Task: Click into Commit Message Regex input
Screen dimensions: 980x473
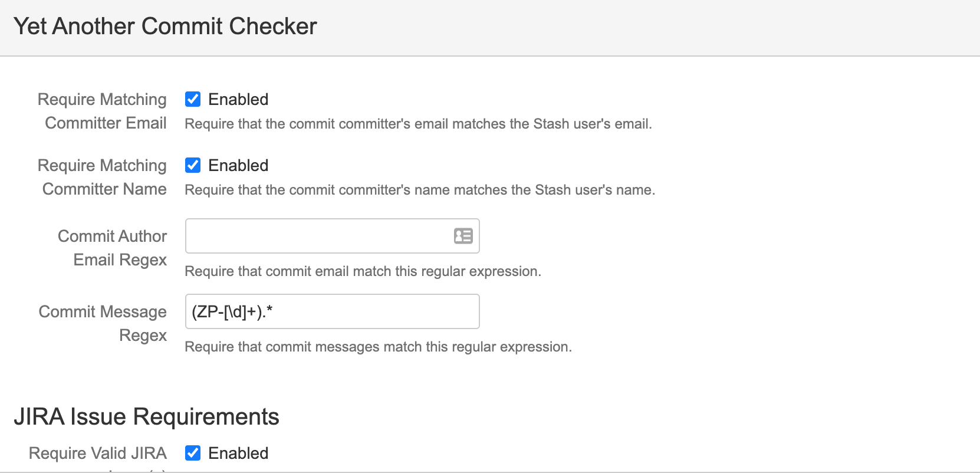Action: tap(332, 311)
